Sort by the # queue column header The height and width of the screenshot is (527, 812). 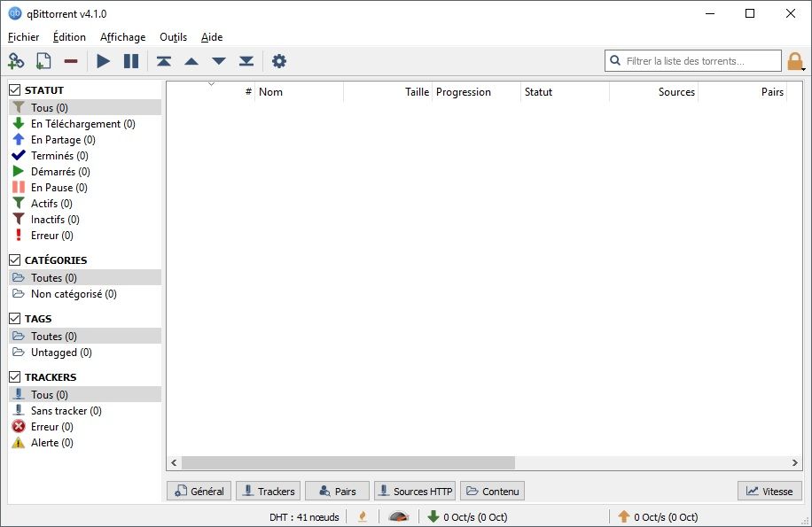tap(211, 92)
